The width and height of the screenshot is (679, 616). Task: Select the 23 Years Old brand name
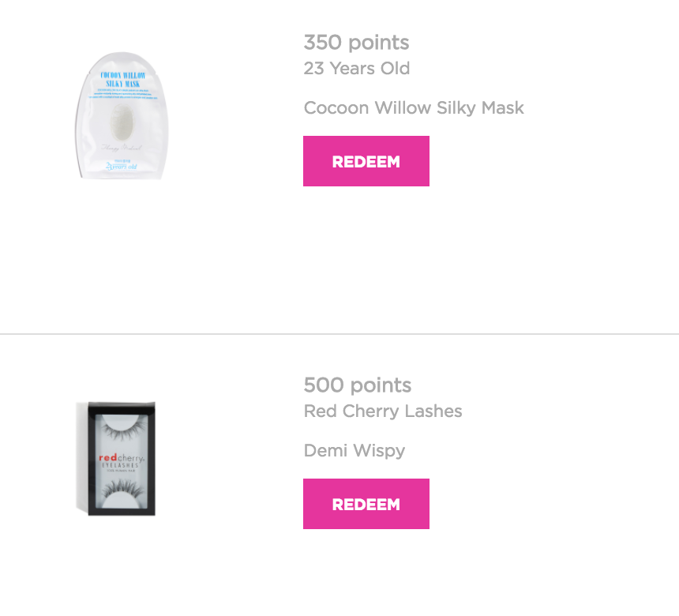point(356,68)
